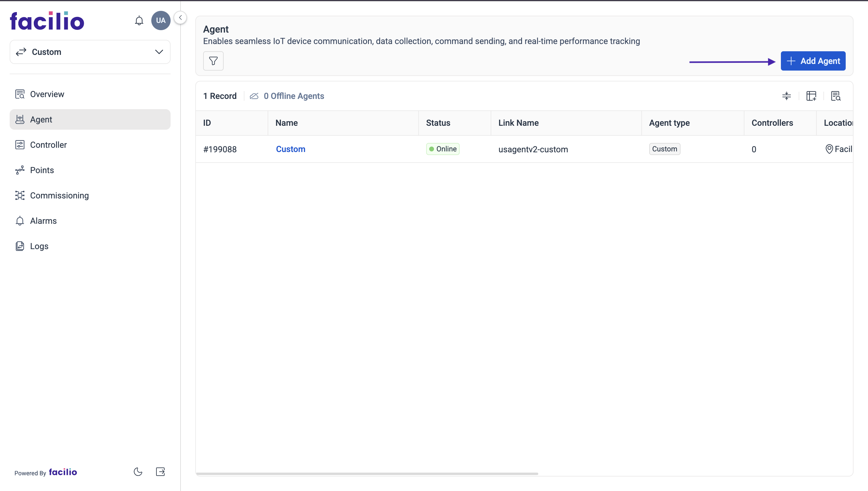This screenshot has height=491, width=868.
Task: Click the horizontal table scrollbar
Action: (x=366, y=474)
